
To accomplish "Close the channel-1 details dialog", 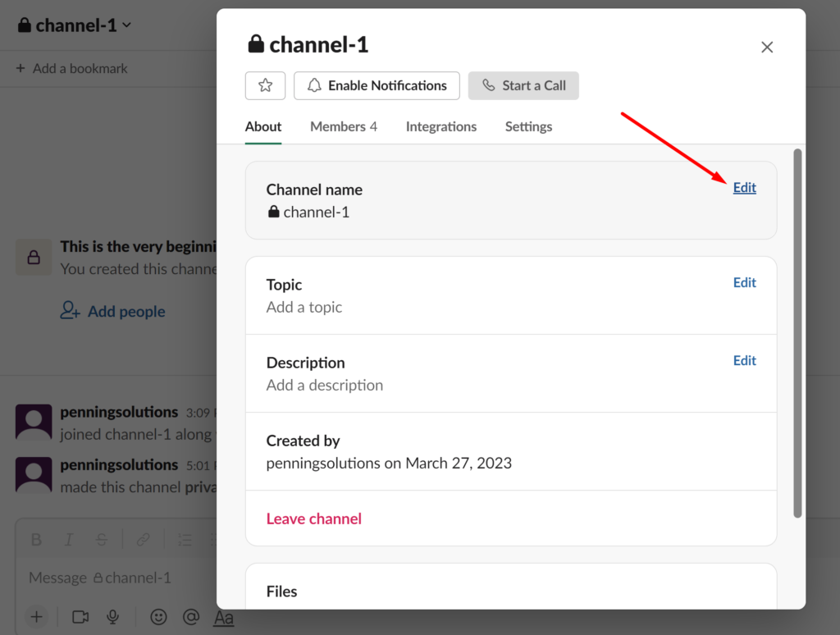I will click(767, 47).
